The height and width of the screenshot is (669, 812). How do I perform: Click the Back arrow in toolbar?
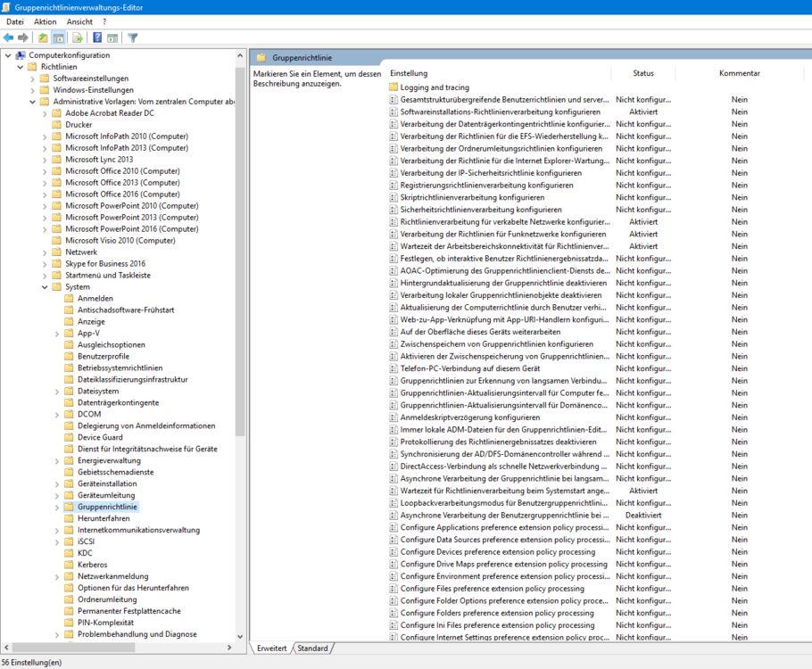(x=9, y=37)
